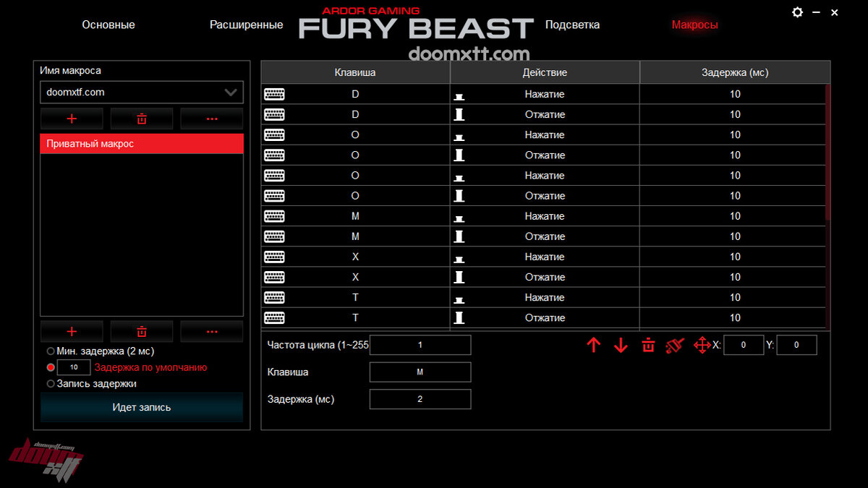This screenshot has width=868, height=488.
Task: Click the Задержка (мс) column header
Action: click(x=735, y=72)
